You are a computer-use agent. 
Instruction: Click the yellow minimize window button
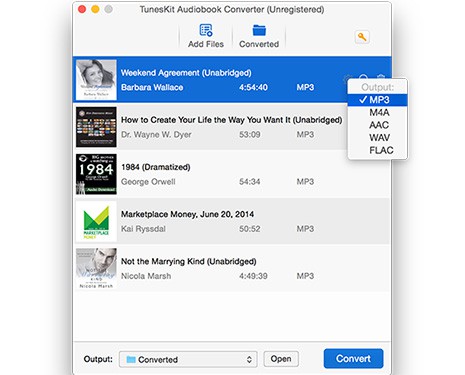click(x=95, y=9)
